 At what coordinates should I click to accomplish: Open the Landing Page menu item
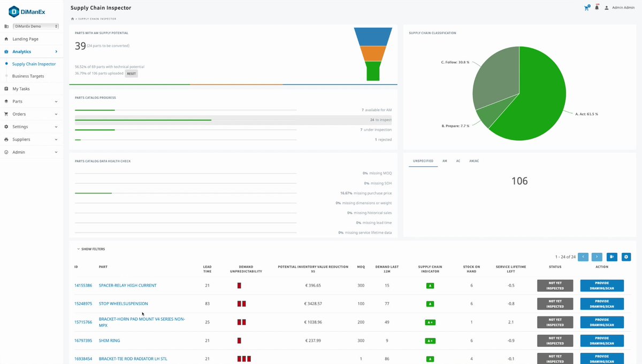pyautogui.click(x=25, y=39)
